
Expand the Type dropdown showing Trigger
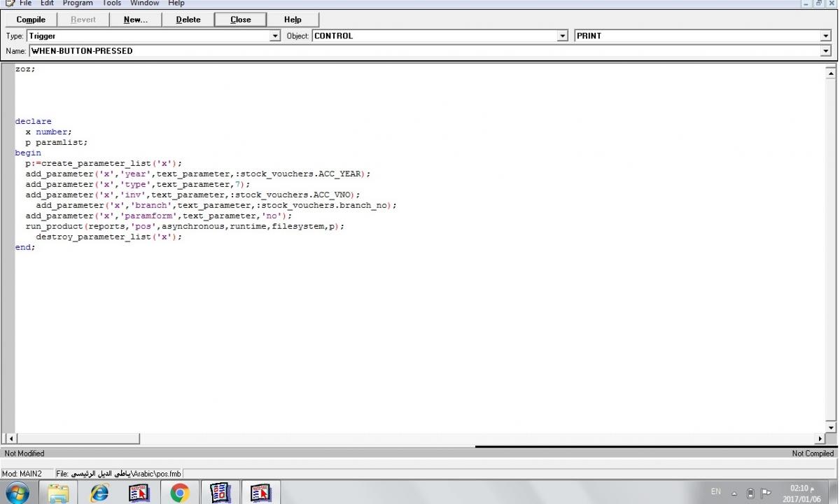tap(275, 36)
